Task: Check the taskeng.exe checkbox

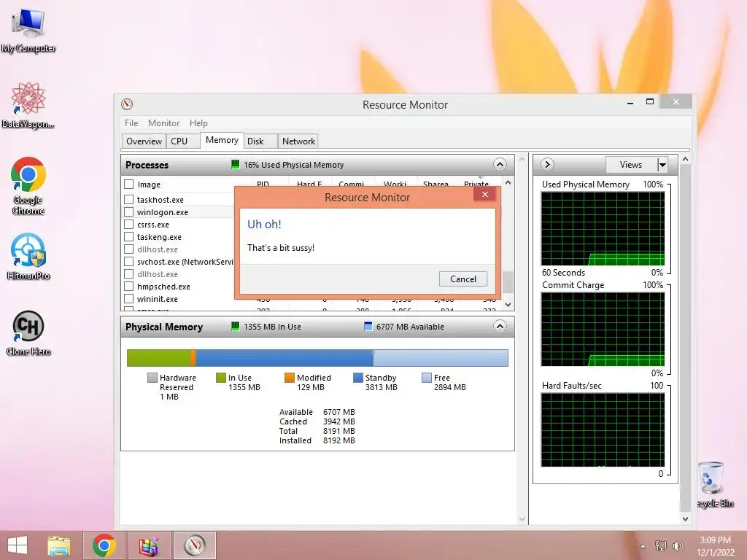Action: 128,237
